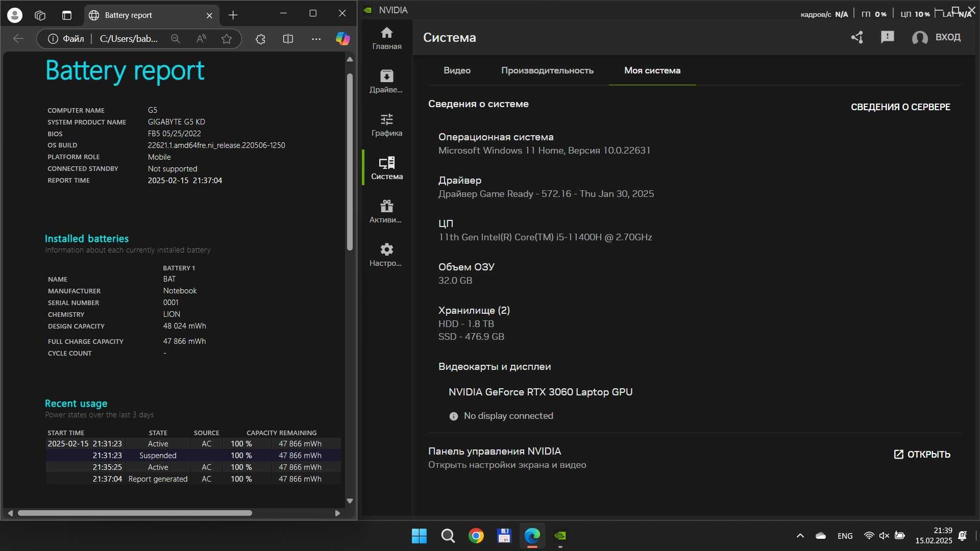
Task: Open the floppy disk app on taskbar
Action: tap(504, 536)
